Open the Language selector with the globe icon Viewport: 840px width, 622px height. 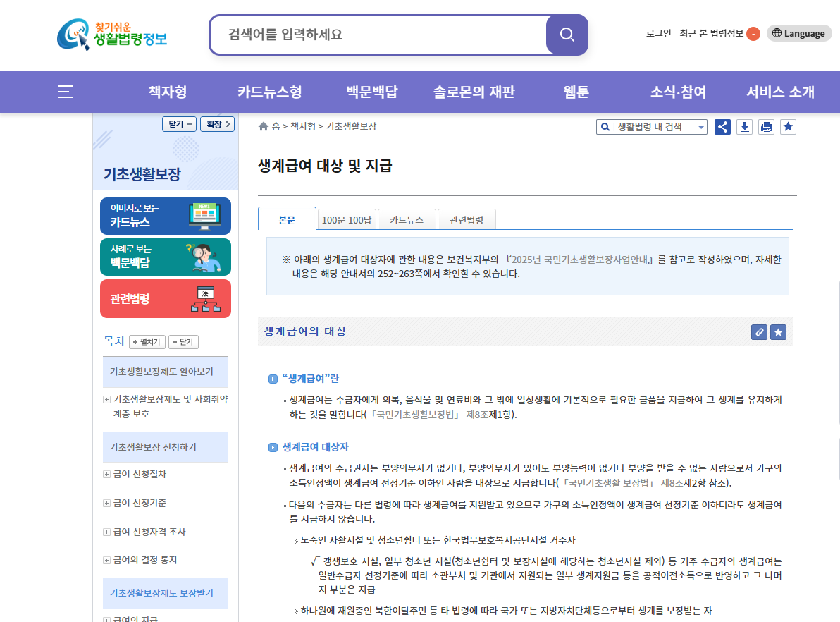[x=798, y=33]
